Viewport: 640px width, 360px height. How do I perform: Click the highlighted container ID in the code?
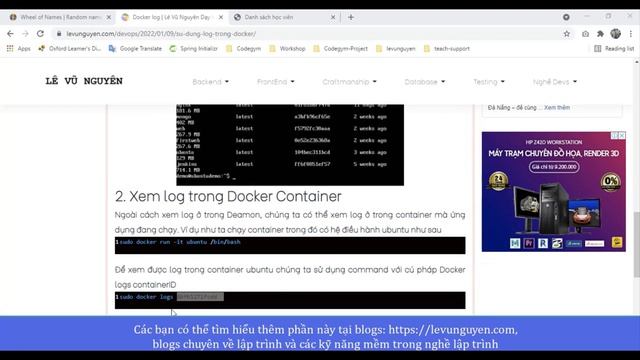pyautogui.click(x=200, y=297)
